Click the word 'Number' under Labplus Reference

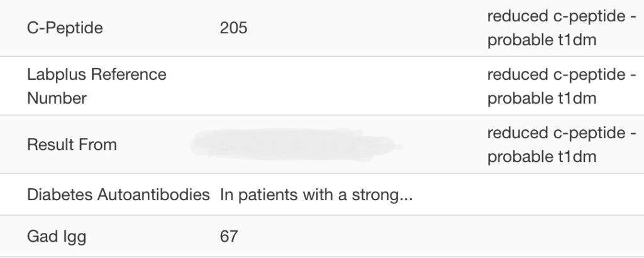tap(57, 99)
